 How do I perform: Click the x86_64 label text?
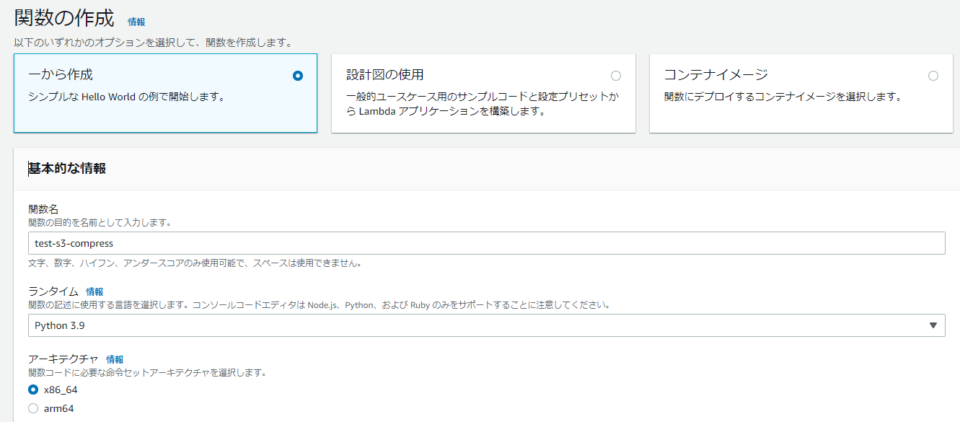(61, 389)
